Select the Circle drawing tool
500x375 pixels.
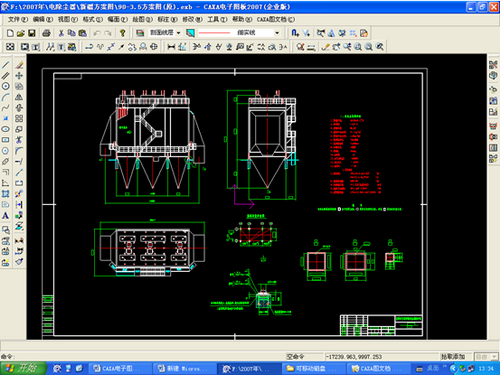(6, 86)
